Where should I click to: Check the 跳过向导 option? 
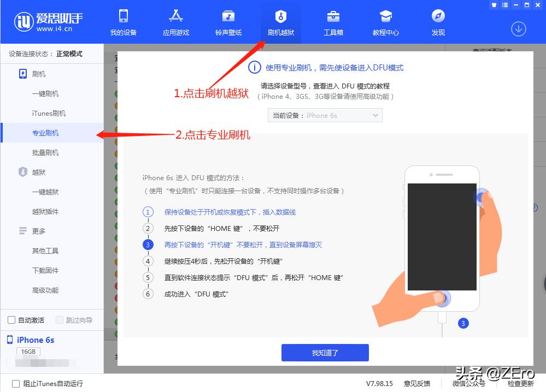click(x=58, y=320)
